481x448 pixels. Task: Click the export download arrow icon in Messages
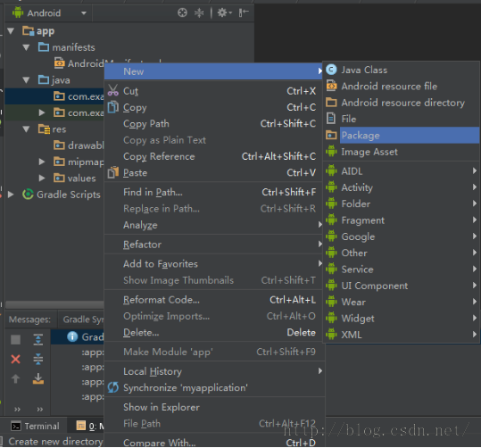pos(38,378)
